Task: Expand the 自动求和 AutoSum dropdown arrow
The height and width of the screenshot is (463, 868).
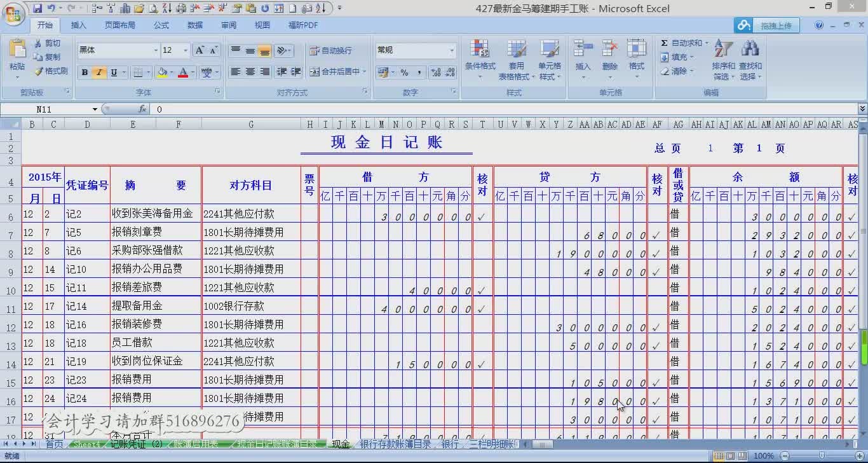Action: (x=707, y=43)
